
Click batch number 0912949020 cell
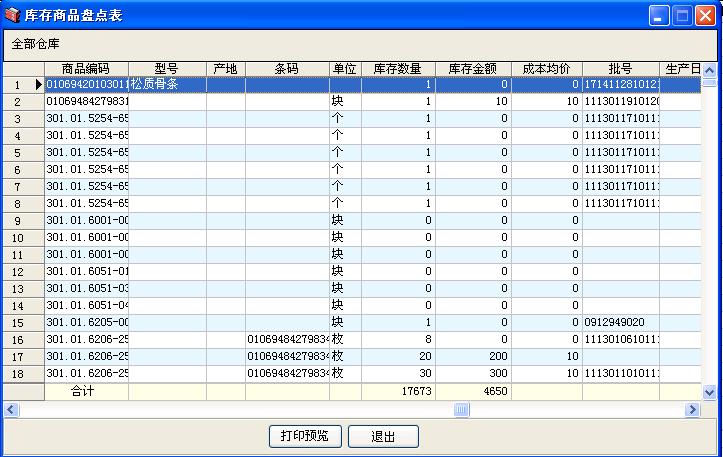tap(620, 322)
